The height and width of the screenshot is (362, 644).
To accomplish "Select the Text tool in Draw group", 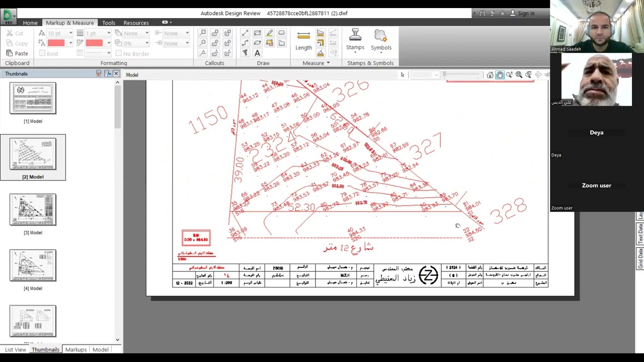I will (x=257, y=53).
